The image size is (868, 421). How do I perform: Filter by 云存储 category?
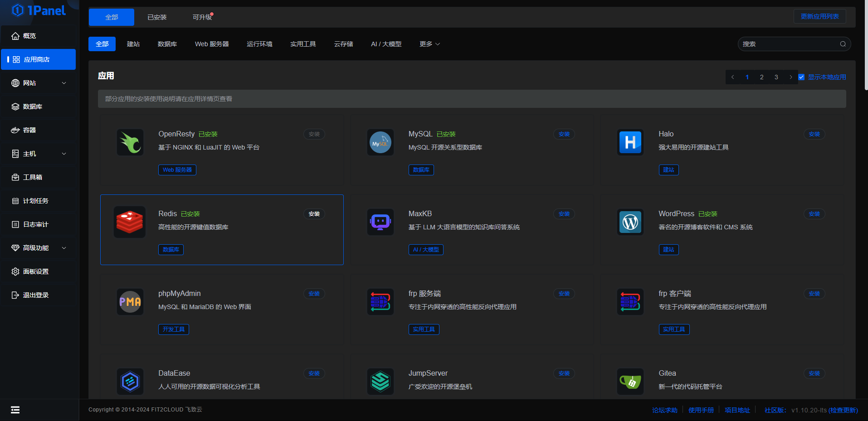[343, 44]
